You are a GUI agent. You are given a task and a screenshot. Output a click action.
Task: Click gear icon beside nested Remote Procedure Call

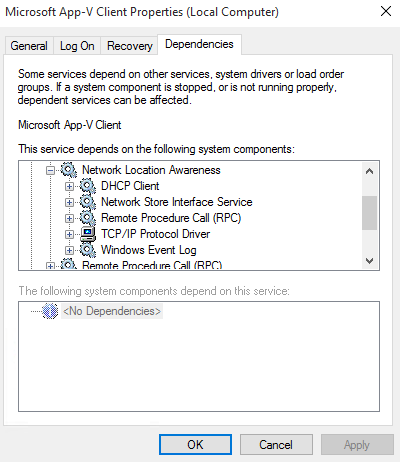[88, 218]
